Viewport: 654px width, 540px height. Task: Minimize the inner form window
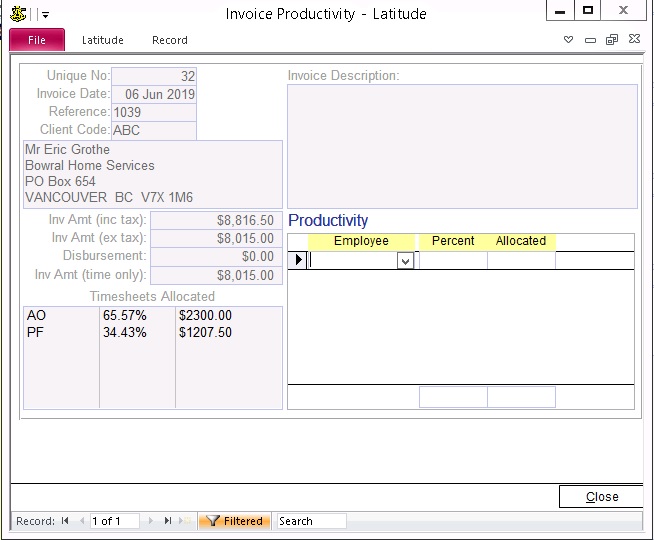[x=590, y=40]
